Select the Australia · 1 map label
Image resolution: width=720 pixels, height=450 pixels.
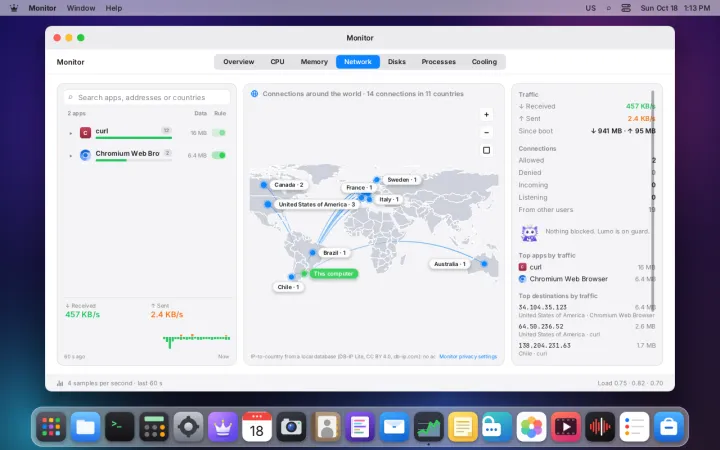tap(450, 264)
